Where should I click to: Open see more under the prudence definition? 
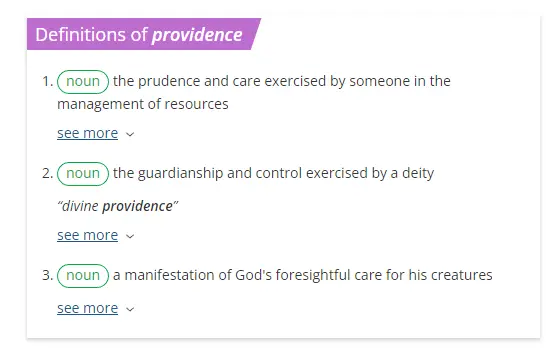[x=87, y=133]
